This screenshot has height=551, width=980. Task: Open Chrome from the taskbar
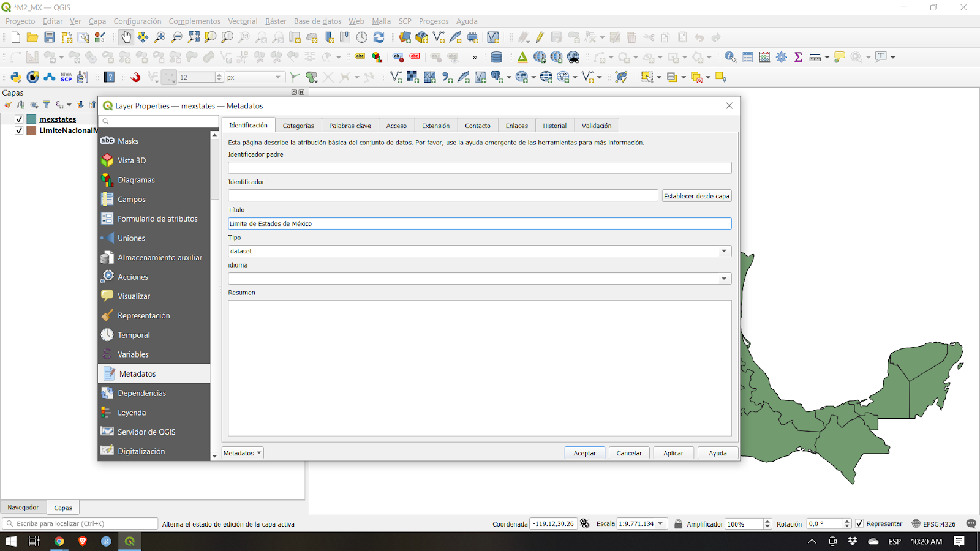(x=59, y=541)
